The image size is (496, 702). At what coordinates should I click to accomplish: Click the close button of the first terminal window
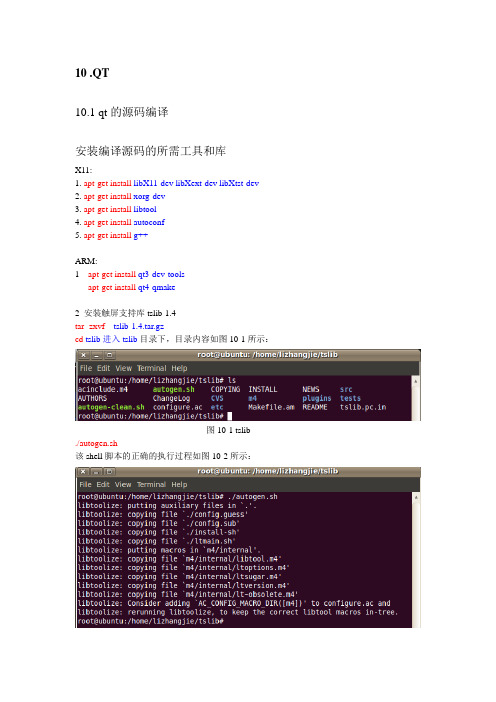pos(83,355)
